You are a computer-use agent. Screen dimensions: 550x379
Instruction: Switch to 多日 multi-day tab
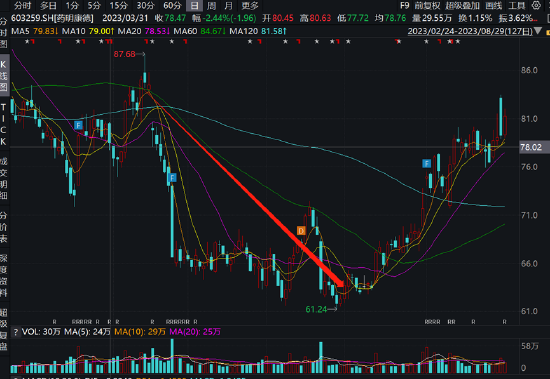click(x=48, y=6)
